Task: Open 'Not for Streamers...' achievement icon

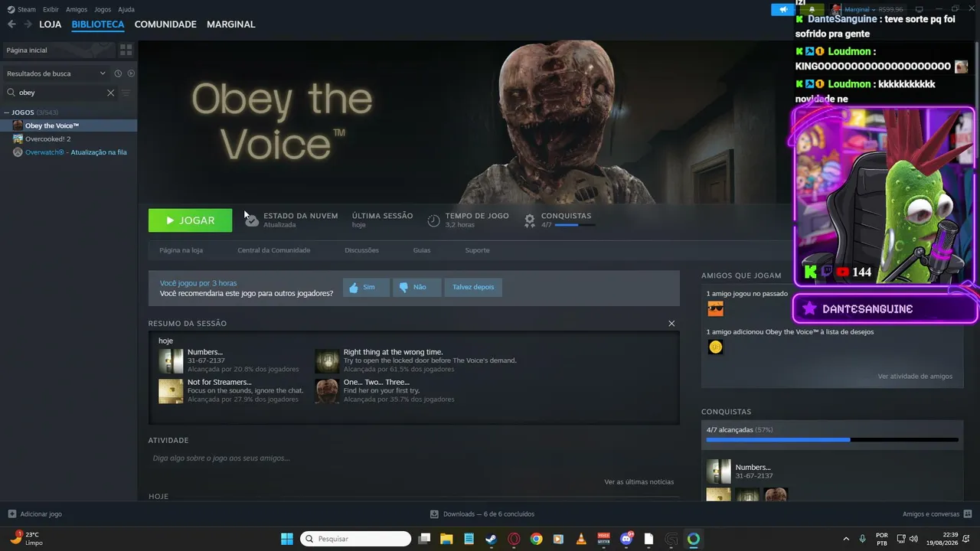Action: 171,391
